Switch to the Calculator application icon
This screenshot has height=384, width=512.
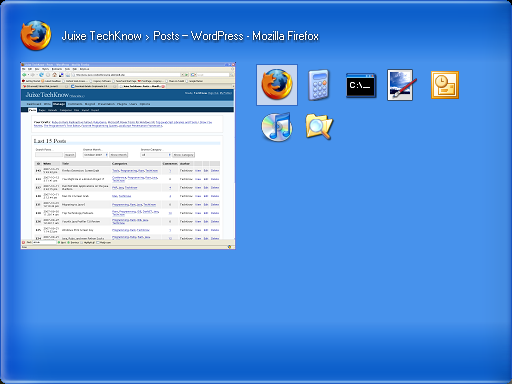[x=319, y=85]
